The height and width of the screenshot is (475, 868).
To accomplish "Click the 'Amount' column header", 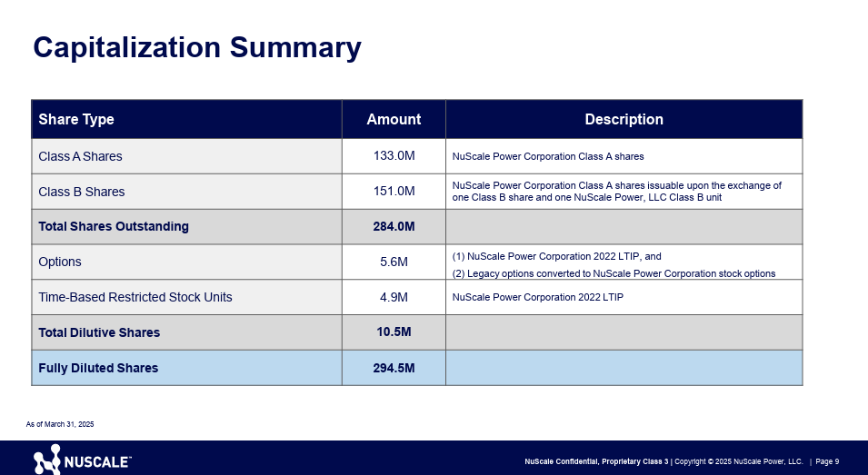I will 394,120.
